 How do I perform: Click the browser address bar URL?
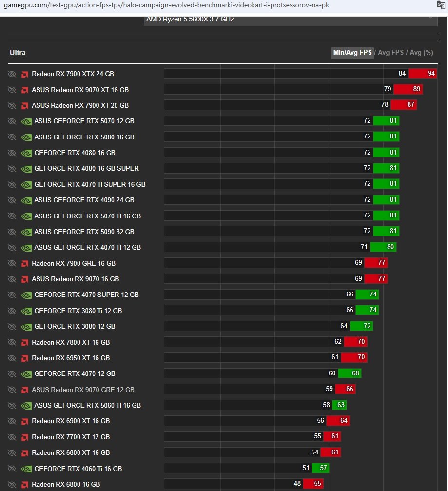166,5
